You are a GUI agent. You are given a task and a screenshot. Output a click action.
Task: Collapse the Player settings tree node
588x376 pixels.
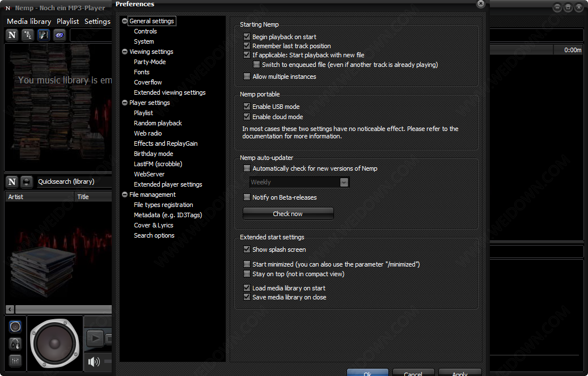125,103
